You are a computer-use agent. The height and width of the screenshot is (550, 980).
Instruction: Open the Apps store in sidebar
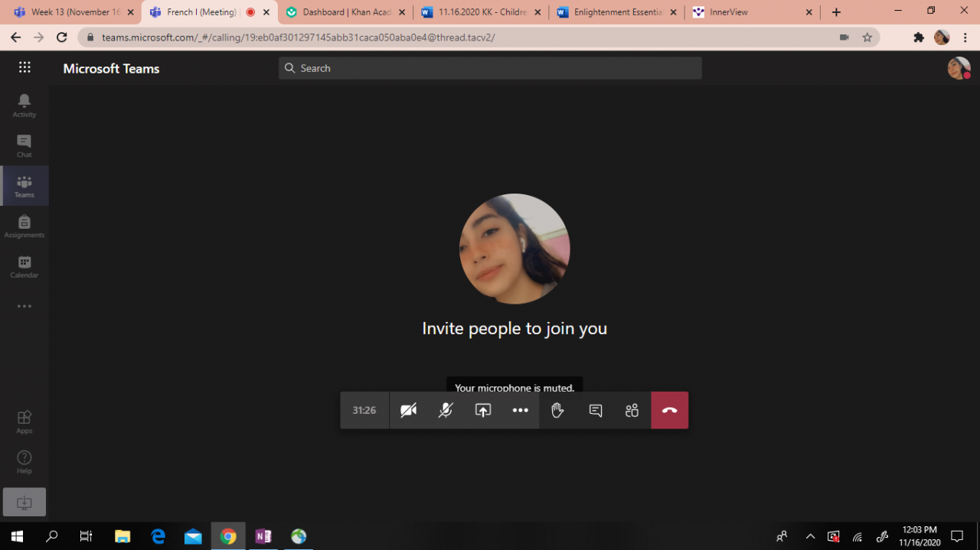24,421
